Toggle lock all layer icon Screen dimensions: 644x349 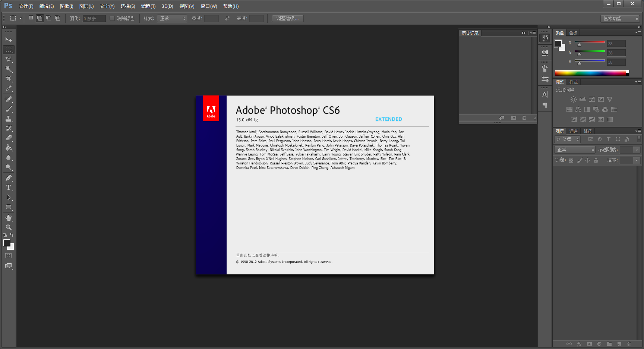click(596, 160)
